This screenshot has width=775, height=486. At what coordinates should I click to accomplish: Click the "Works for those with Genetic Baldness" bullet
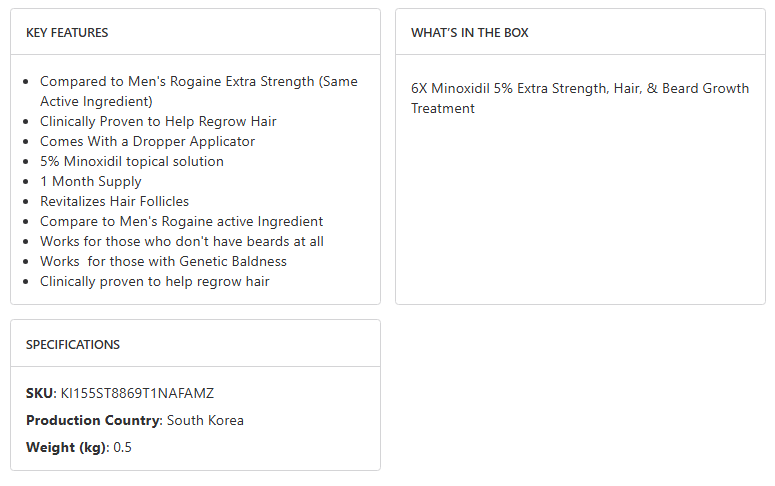pos(163,261)
